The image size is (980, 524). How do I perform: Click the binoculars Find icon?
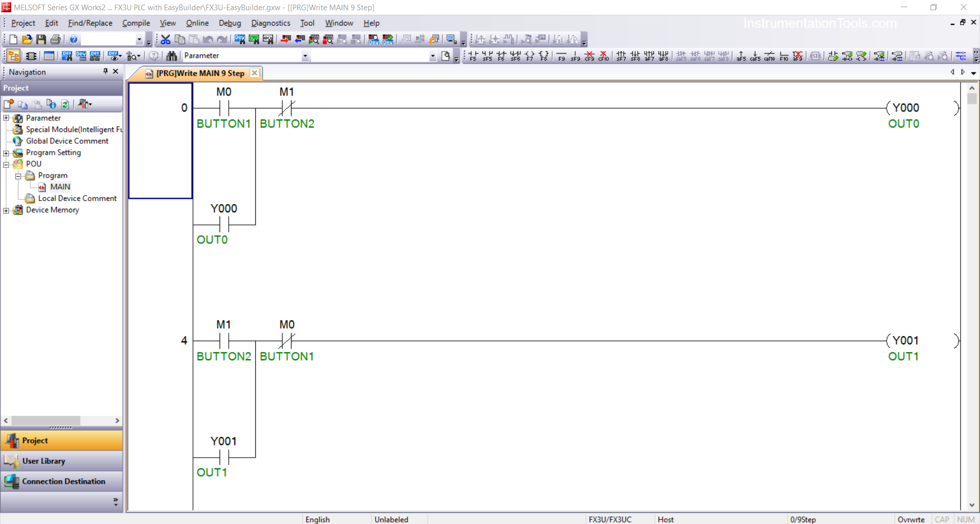(x=171, y=56)
